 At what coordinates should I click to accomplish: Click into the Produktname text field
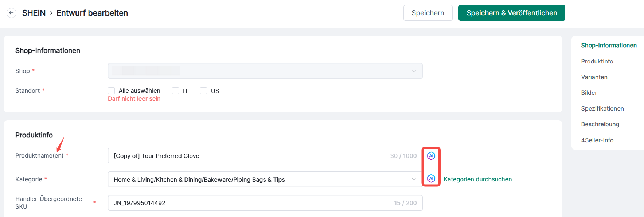coord(248,156)
